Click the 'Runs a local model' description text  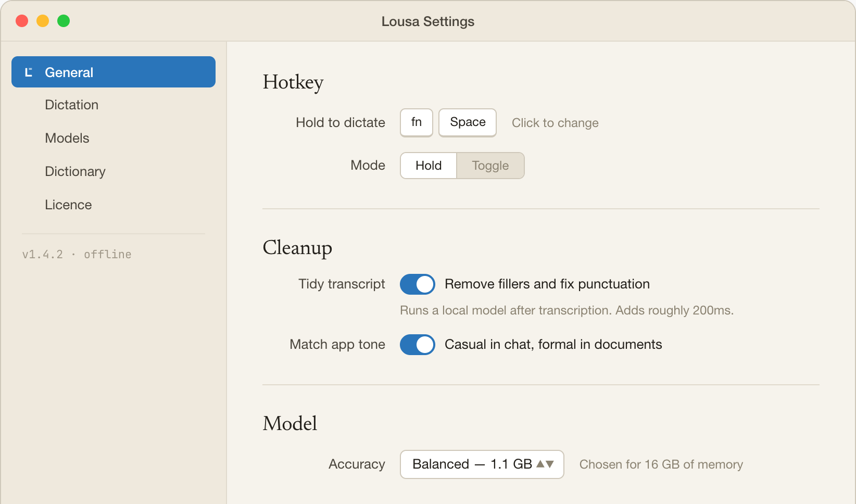567,310
